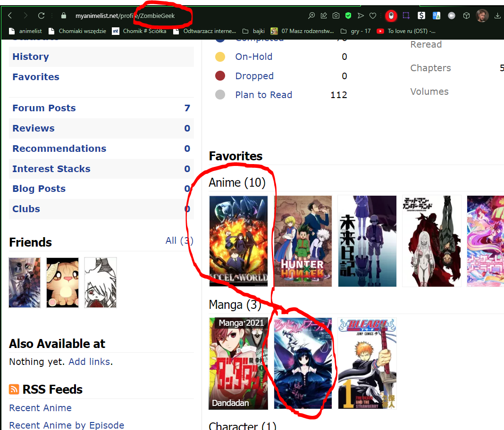Open the 'gry - 17' bookmarks folder
Viewport: 504px width, 430px height.
(x=356, y=31)
